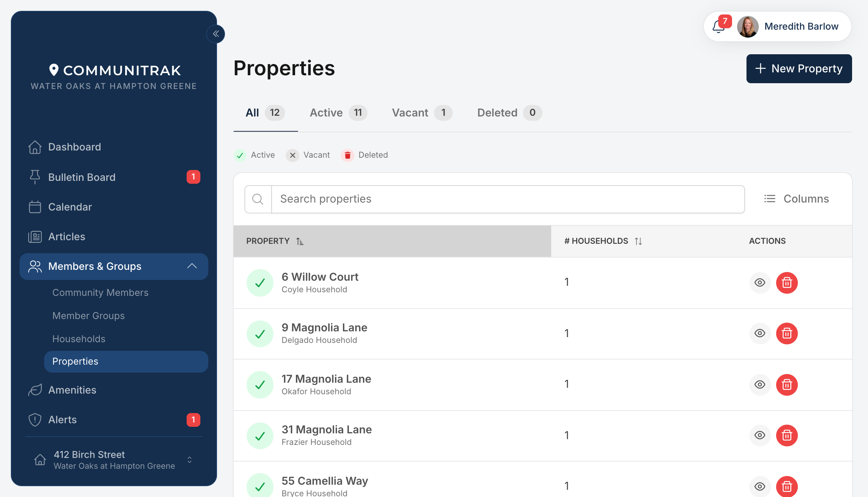Delete 55 Camellia Way property
868x497 pixels.
787,487
